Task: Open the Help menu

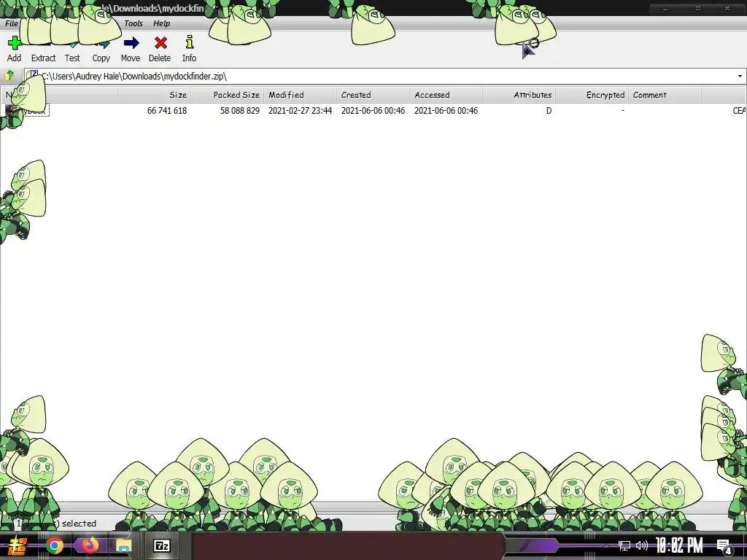Action: 161,23
